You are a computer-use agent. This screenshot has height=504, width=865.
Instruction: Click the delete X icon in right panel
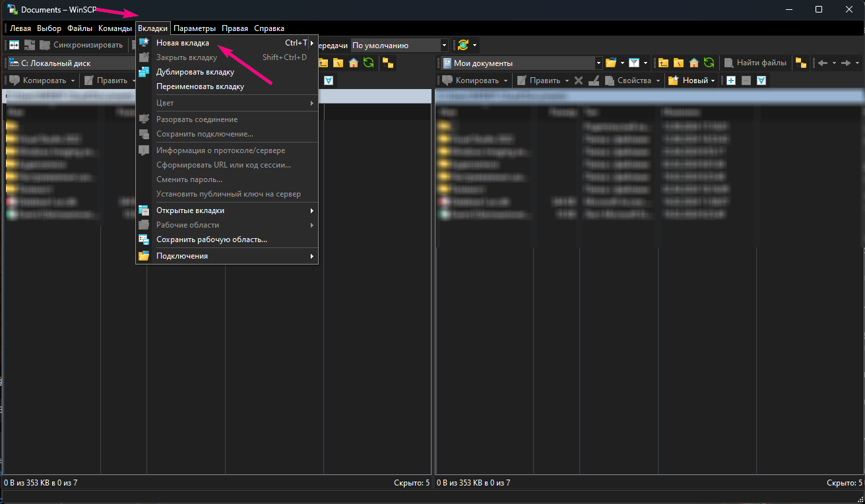pyautogui.click(x=579, y=80)
